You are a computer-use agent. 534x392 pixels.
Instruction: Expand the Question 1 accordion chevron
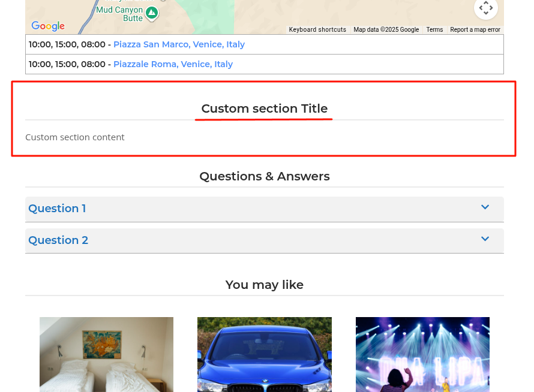pyautogui.click(x=485, y=207)
